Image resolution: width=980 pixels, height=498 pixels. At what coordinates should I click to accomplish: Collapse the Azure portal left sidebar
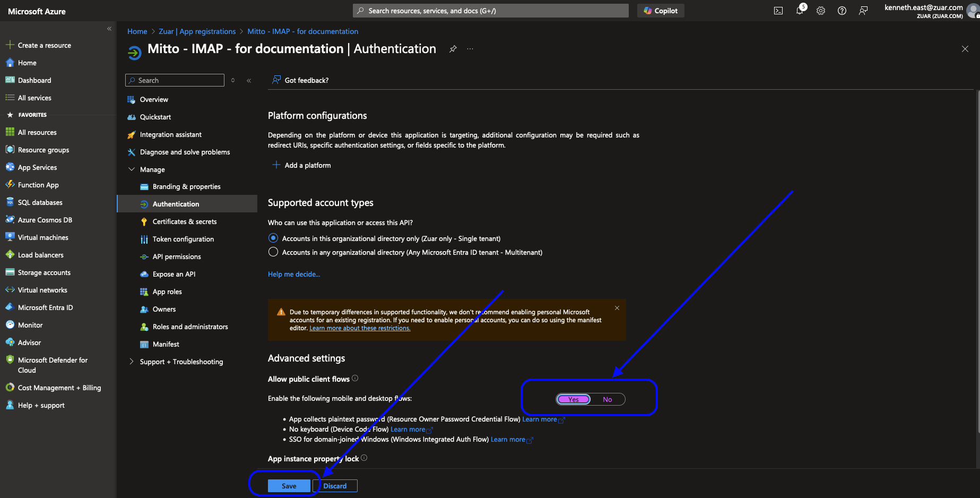pos(109,29)
